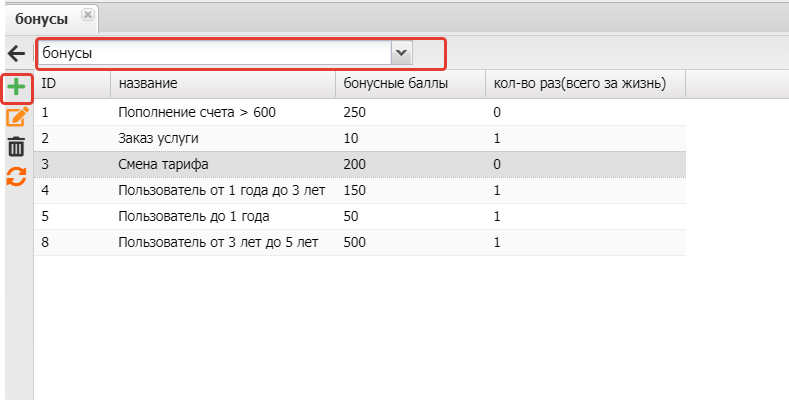
Task: Sort by the ID column header
Action: point(72,84)
